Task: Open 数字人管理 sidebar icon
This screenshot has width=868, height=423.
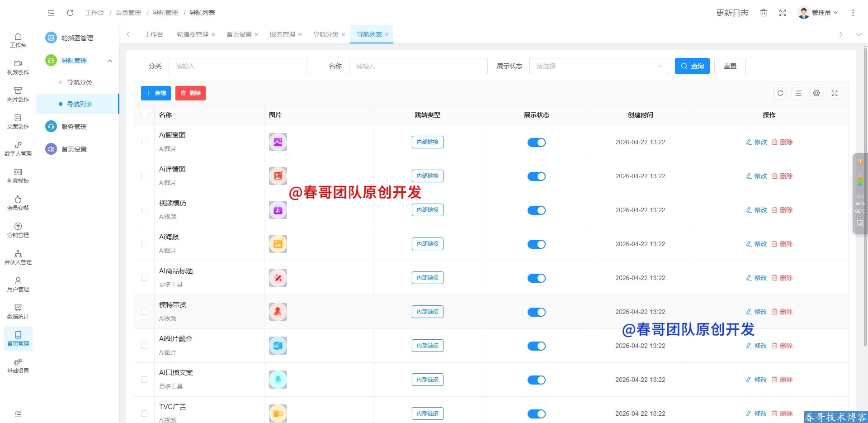Action: [x=18, y=149]
